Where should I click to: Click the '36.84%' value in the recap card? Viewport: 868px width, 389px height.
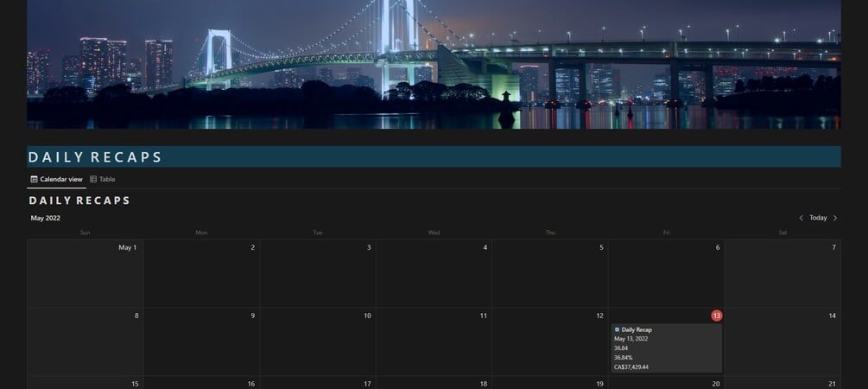[x=623, y=358]
